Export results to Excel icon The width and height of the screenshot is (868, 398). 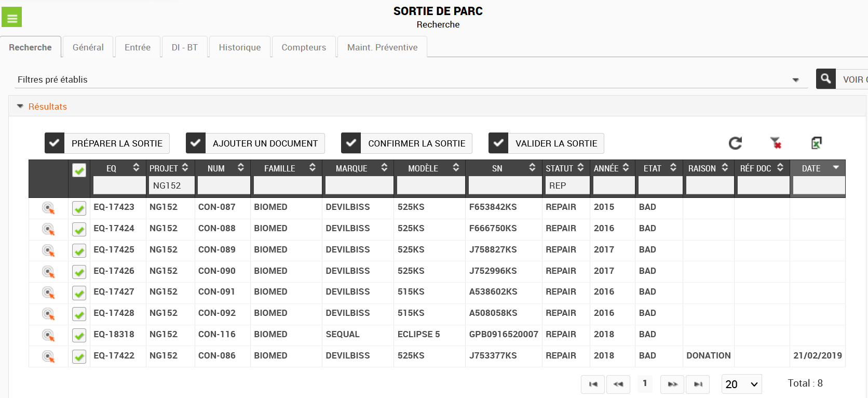816,143
